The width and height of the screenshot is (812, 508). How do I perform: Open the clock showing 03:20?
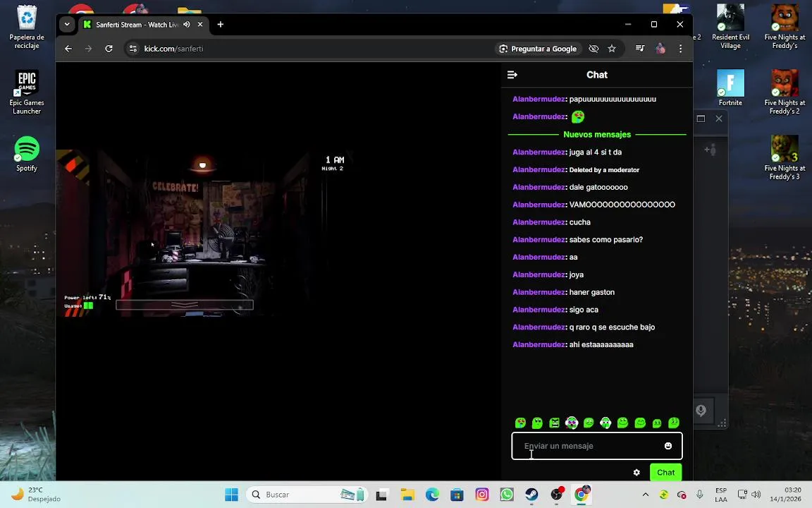(785, 495)
